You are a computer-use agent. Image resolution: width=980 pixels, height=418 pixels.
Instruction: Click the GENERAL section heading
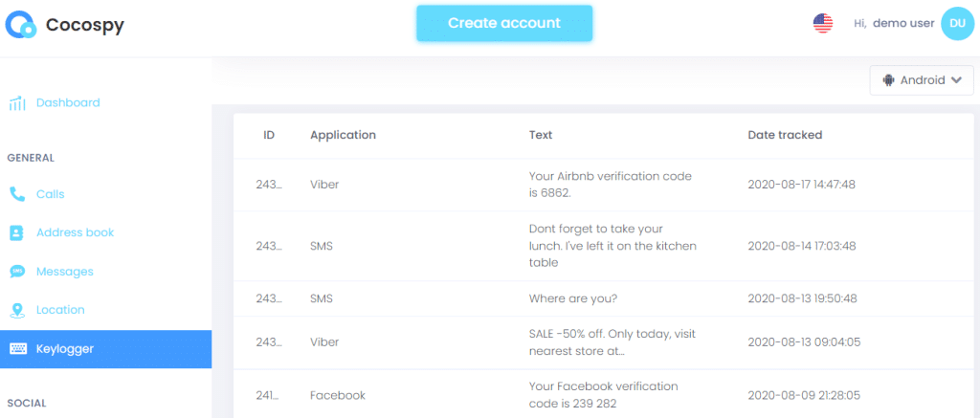click(x=31, y=158)
